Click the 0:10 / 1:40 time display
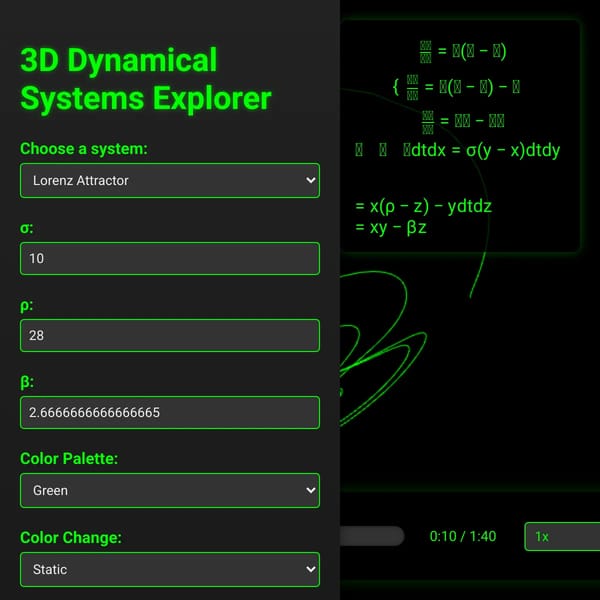Screen dimensions: 600x600 click(x=463, y=536)
